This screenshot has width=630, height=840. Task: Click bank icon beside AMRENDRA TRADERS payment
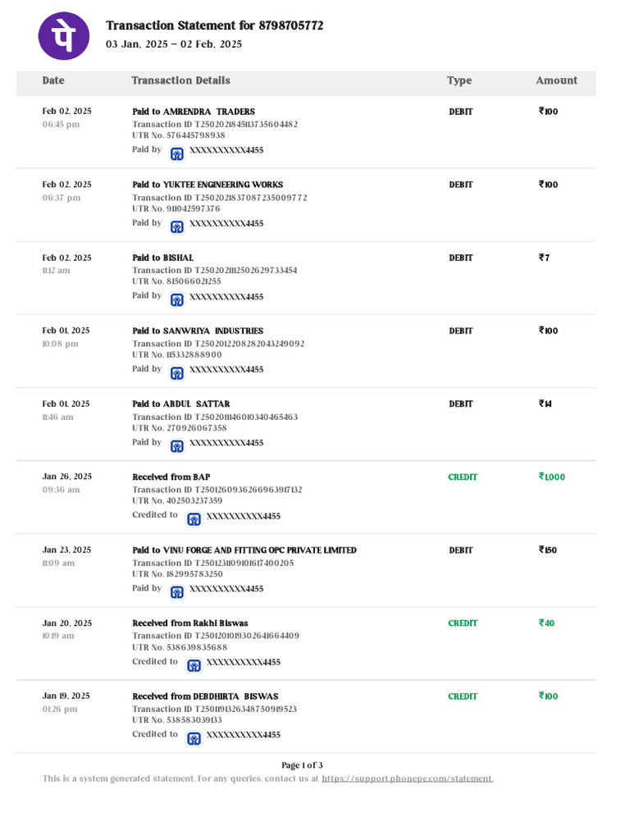(x=176, y=153)
